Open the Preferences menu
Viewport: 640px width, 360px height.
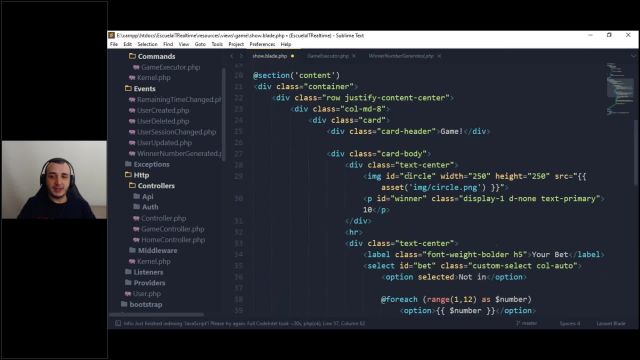(x=262, y=44)
